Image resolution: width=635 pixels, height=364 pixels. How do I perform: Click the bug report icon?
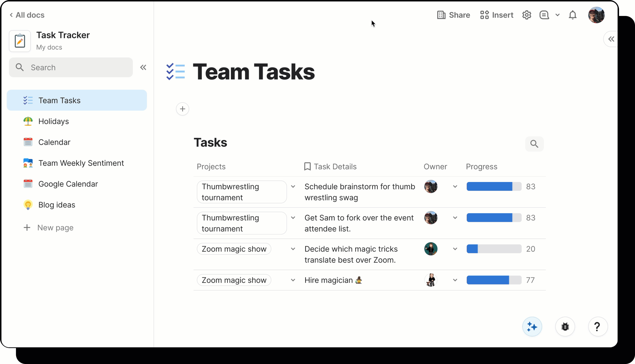565,327
